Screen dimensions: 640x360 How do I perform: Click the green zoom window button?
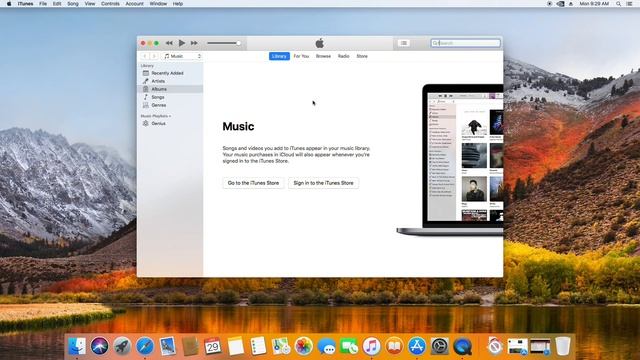(x=156, y=43)
